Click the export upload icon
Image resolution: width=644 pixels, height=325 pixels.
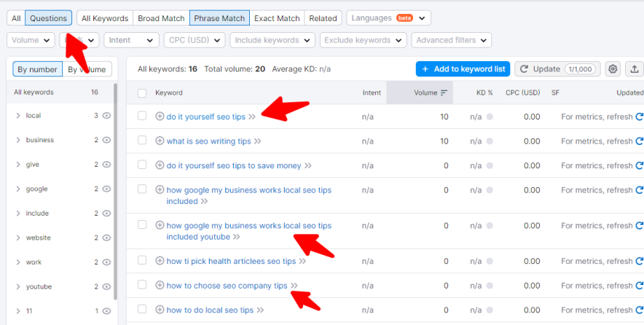[x=634, y=69]
